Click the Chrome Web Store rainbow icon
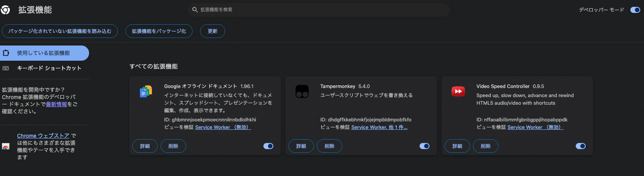Image resolution: width=644 pixels, height=176 pixels. 6,146
